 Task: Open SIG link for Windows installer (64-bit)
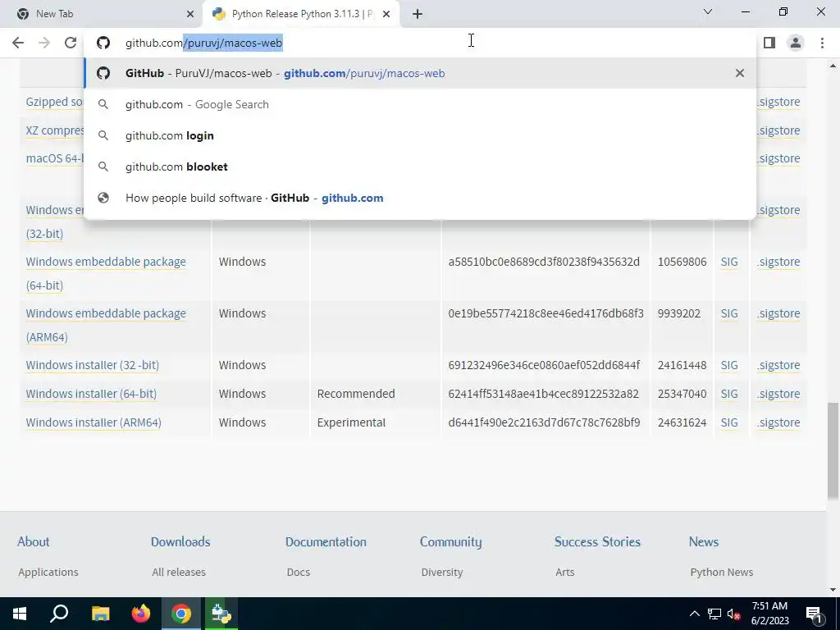click(729, 394)
